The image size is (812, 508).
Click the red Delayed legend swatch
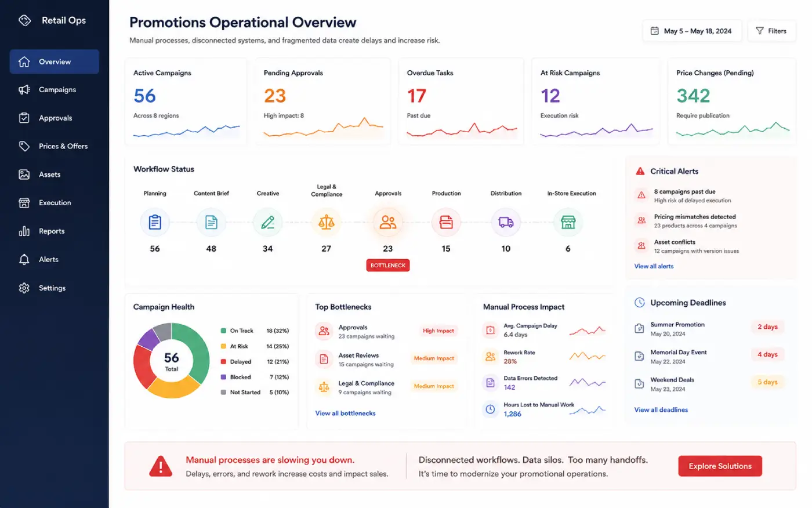point(223,362)
